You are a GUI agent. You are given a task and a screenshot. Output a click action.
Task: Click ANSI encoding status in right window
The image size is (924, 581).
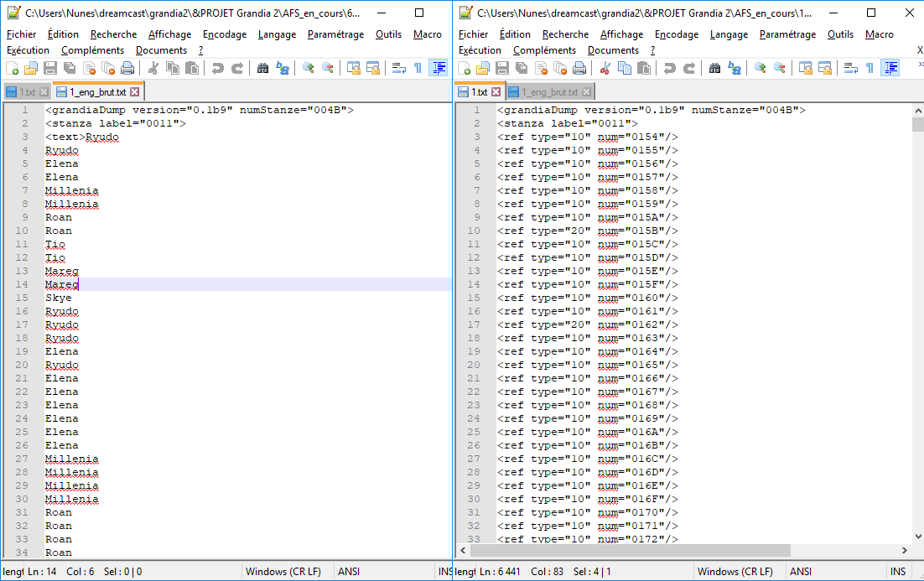[x=800, y=572]
